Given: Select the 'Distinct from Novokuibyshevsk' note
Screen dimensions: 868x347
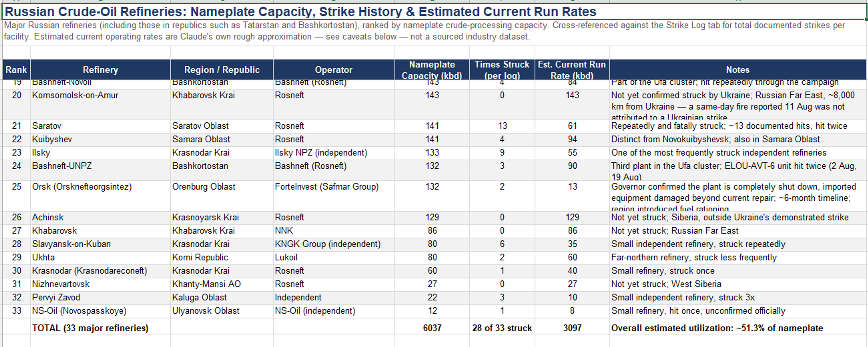Looking at the screenshot, I should click(738, 139).
